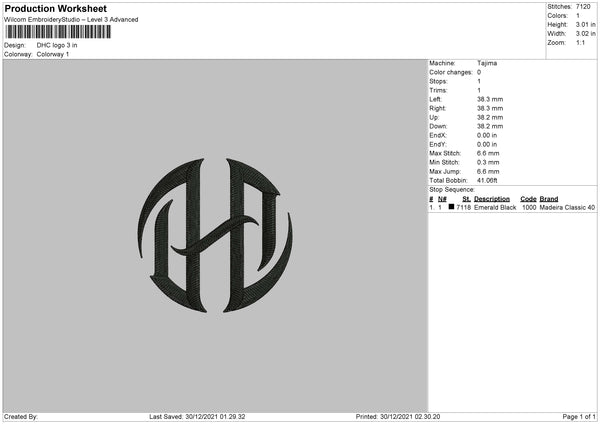Click the Max Stitch value '6.6 mm'
The width and height of the screenshot is (600, 424).
pos(488,153)
